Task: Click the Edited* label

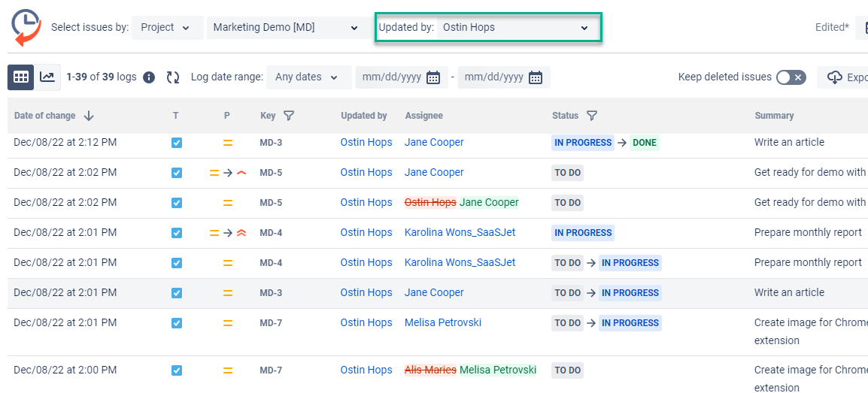Action: click(832, 27)
